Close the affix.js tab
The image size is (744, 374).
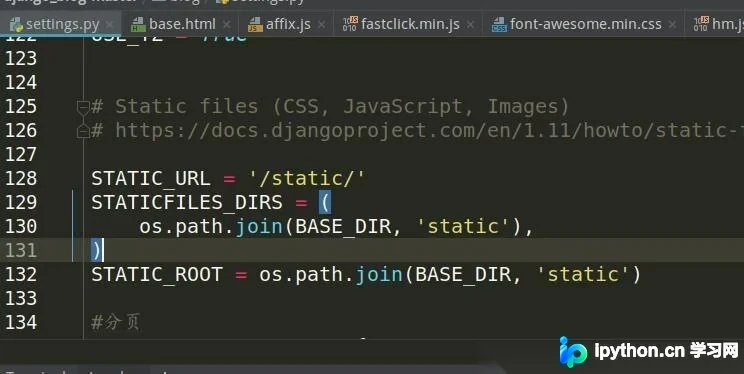click(322, 24)
